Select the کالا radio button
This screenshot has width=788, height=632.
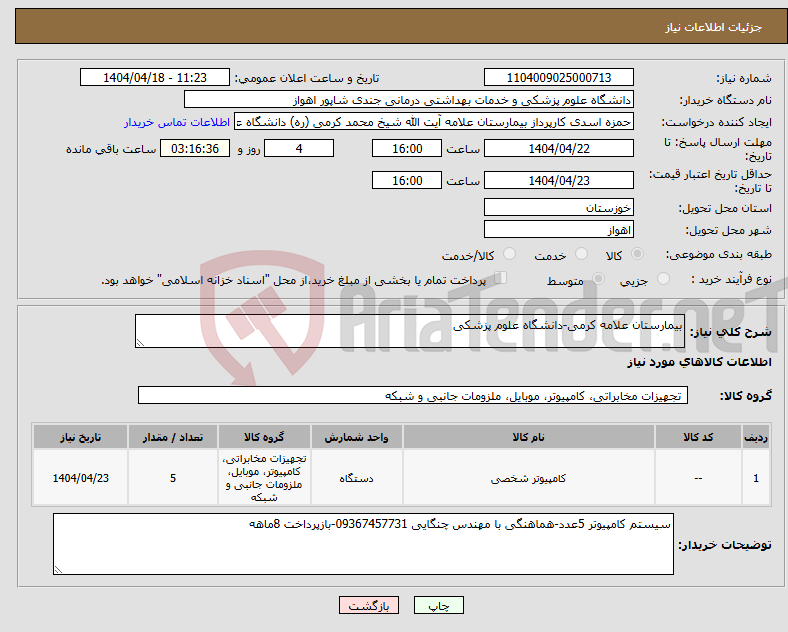(637, 254)
